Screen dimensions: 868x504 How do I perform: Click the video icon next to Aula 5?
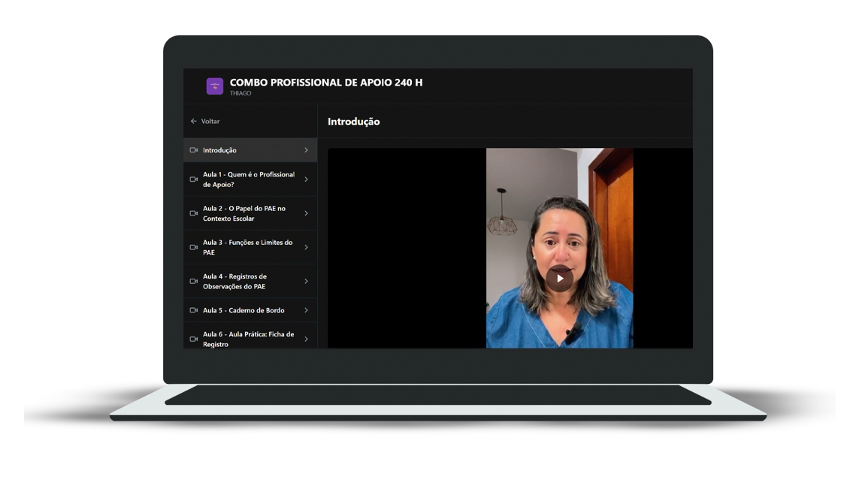pos(194,310)
